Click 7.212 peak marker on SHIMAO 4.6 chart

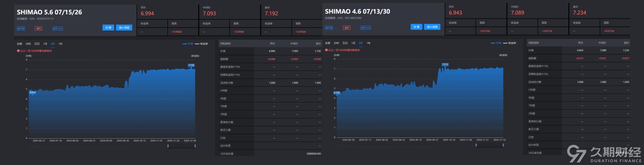point(445,64)
